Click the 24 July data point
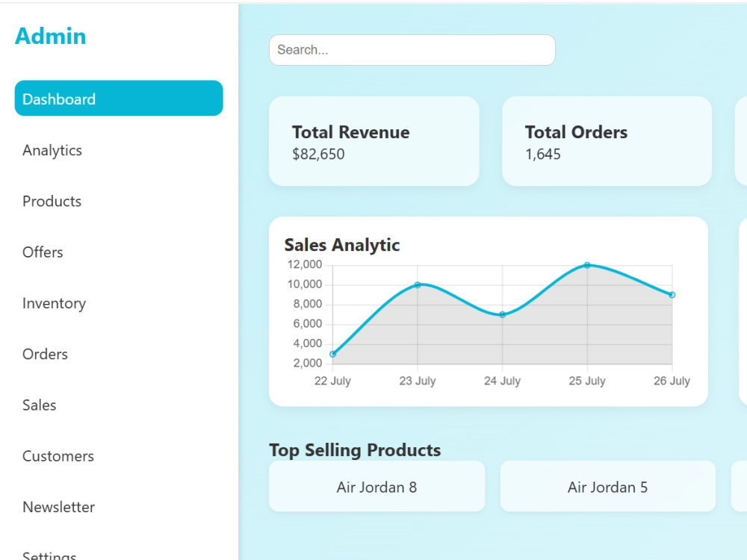The height and width of the screenshot is (560, 747). pyautogui.click(x=502, y=315)
